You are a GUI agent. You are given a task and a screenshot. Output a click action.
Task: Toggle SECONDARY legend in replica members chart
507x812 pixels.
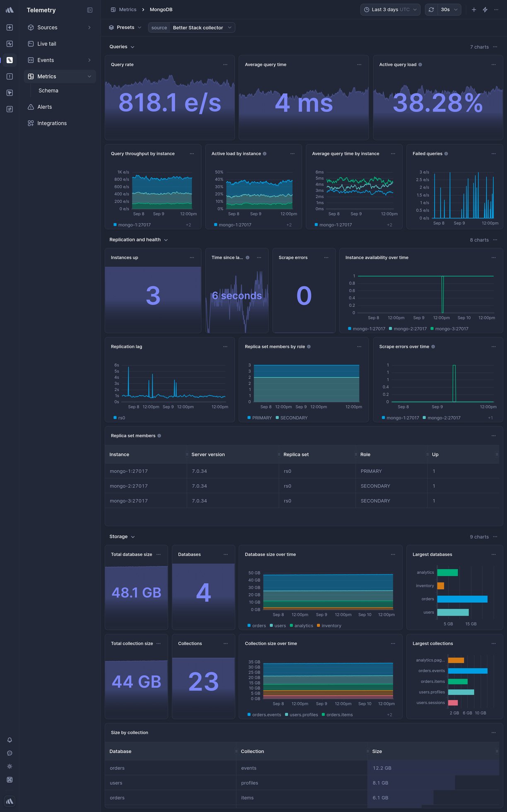click(292, 418)
